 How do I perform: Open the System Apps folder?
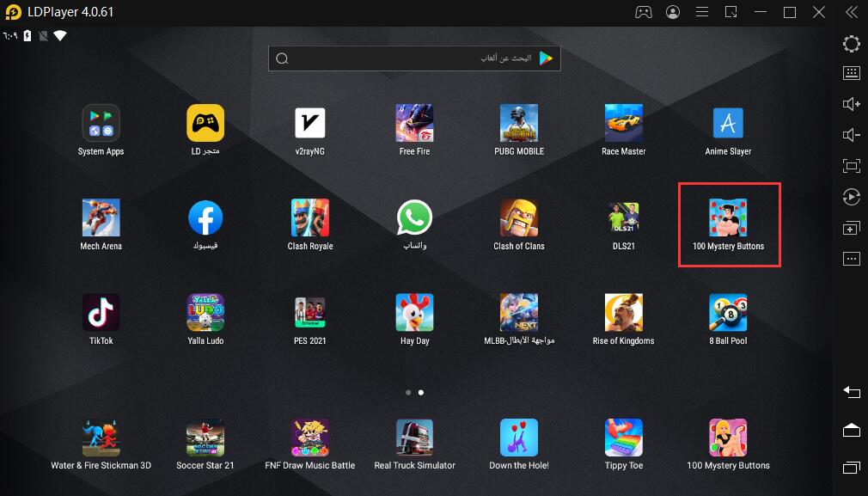click(x=101, y=123)
